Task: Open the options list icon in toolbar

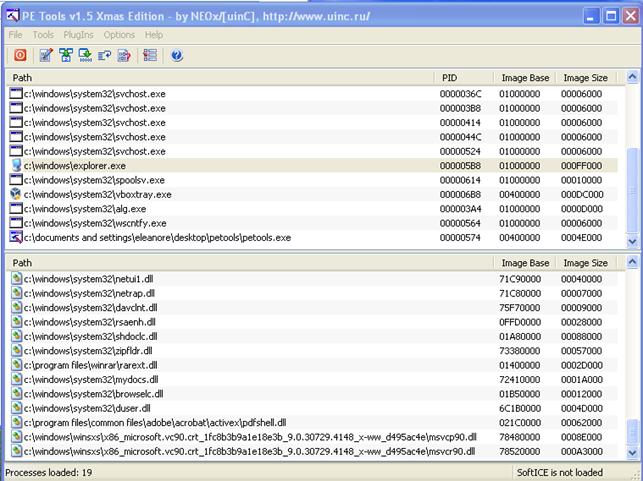Action: pos(150,55)
